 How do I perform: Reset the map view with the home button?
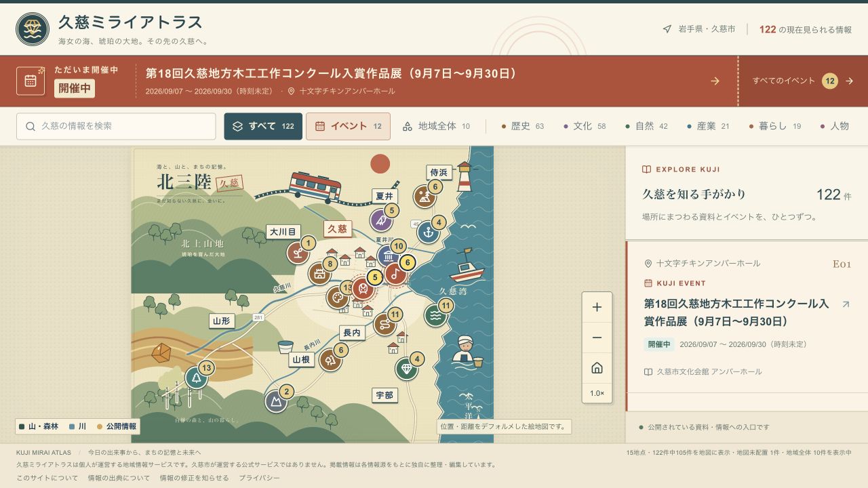coord(597,368)
